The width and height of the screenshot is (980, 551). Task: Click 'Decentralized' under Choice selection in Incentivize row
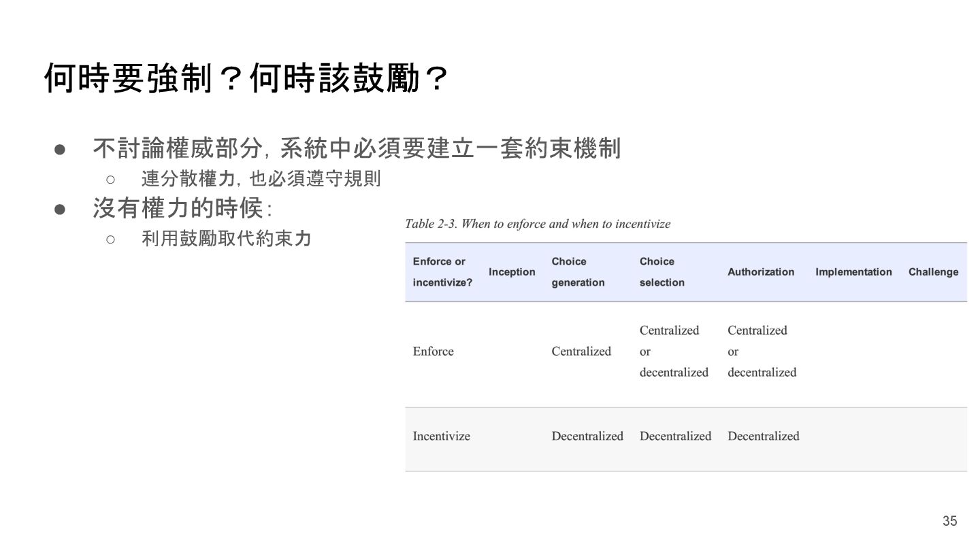point(675,436)
